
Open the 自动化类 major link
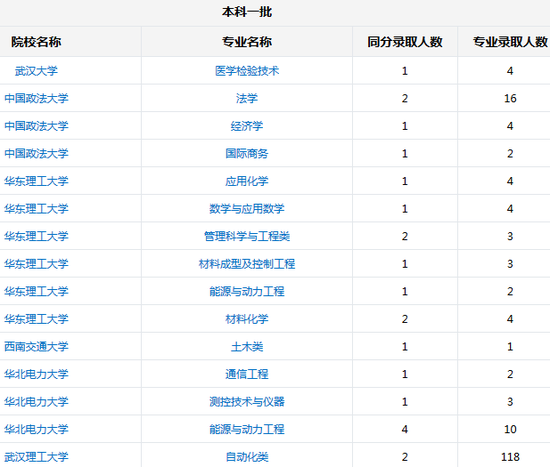247,457
